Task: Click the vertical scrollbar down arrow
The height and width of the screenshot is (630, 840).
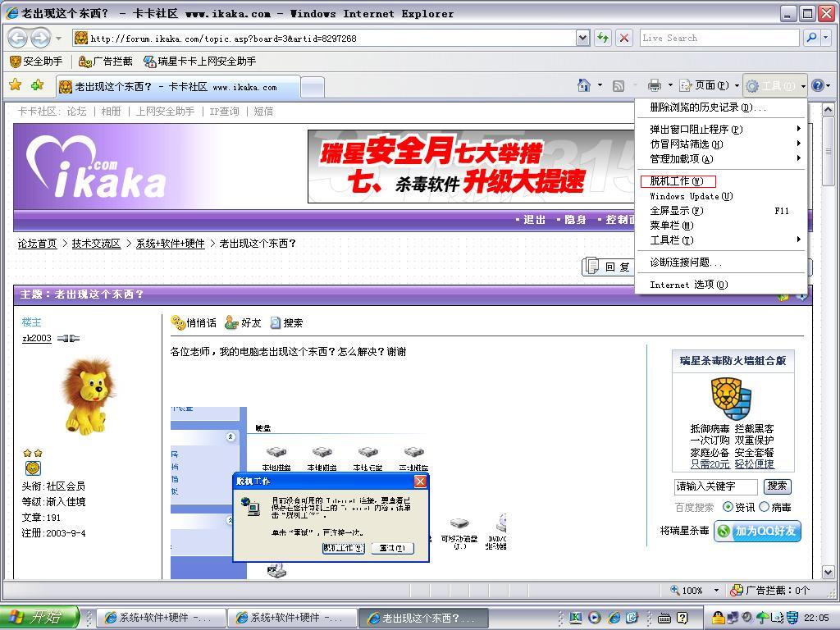Action: pos(828,573)
